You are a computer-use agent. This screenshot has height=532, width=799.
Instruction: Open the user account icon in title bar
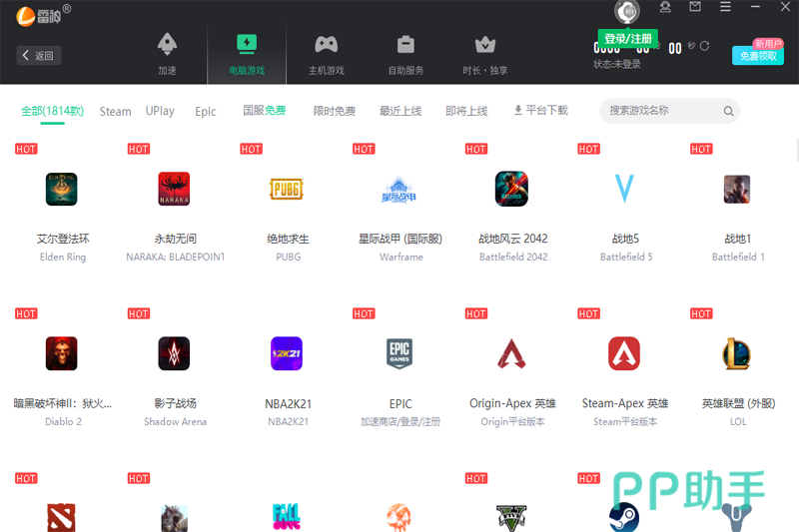[665, 7]
